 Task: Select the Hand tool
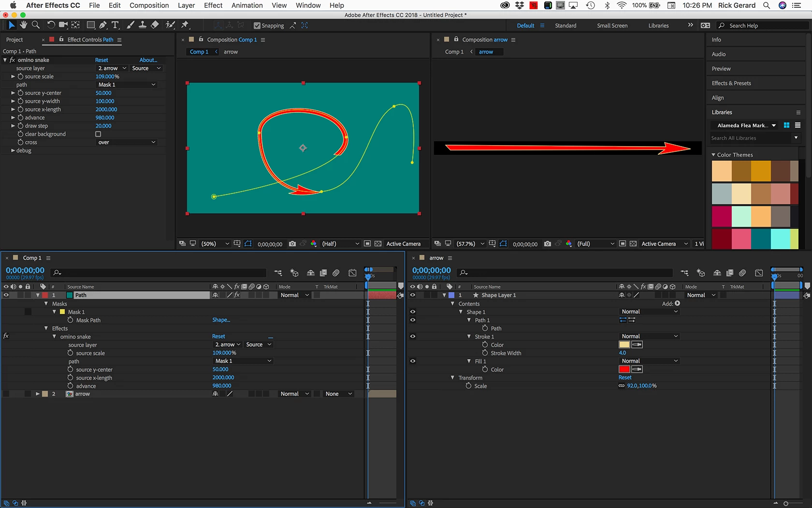pos(23,25)
